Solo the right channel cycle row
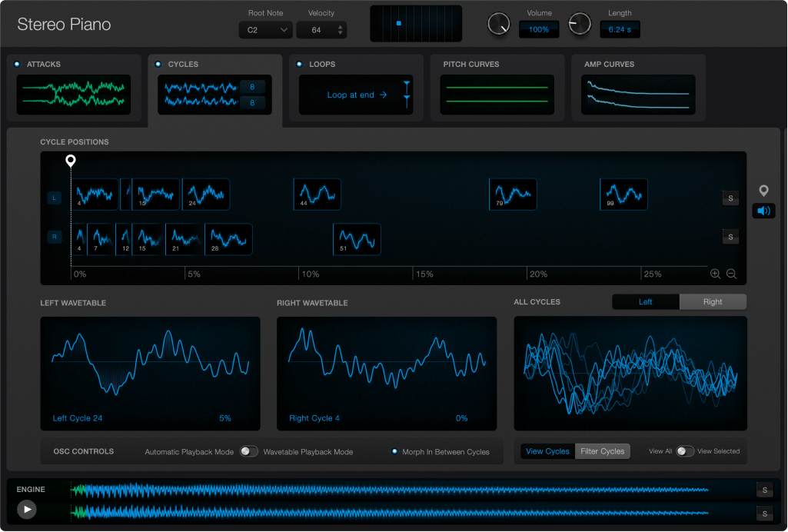The height and width of the screenshot is (532, 788). pyautogui.click(x=730, y=237)
